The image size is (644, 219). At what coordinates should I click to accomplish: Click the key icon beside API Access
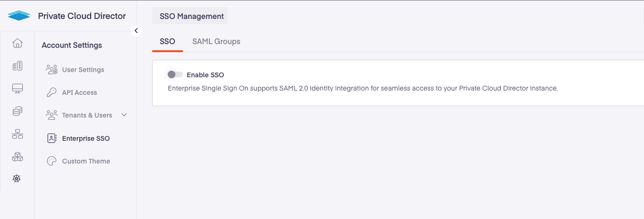click(52, 92)
